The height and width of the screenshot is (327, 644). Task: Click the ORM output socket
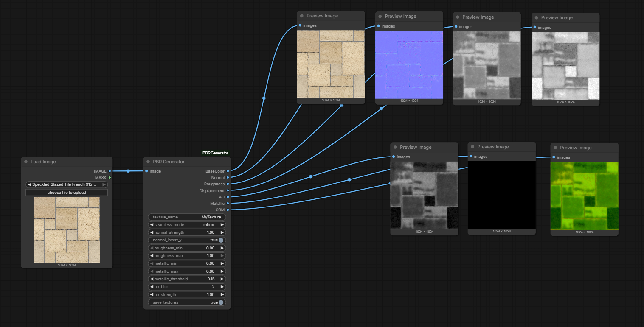[x=228, y=210]
